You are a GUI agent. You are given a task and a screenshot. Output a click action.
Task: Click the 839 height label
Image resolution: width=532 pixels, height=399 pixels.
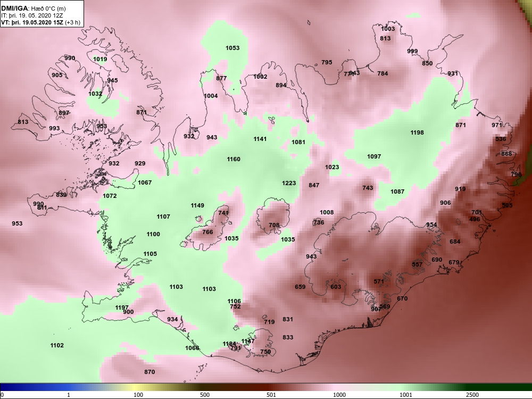click(x=61, y=195)
